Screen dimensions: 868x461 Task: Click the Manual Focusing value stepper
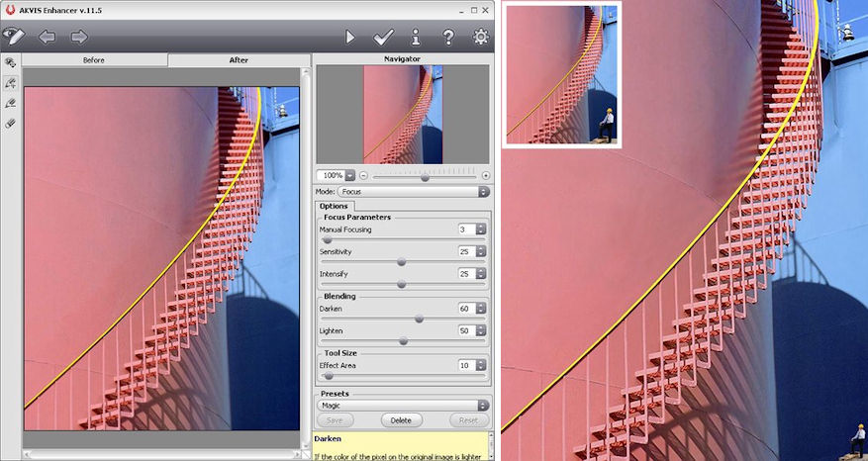481,230
